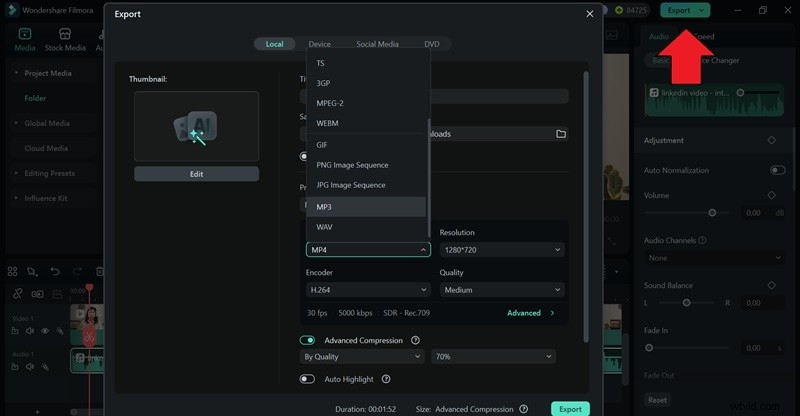
Task: Click the export thumbnail preview image
Action: point(196,126)
